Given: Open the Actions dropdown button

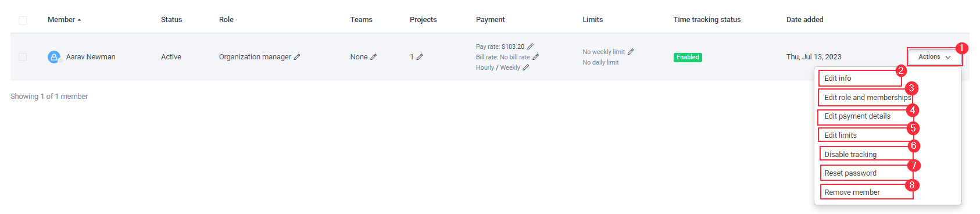Looking at the screenshot, I should pyautogui.click(x=935, y=57).
